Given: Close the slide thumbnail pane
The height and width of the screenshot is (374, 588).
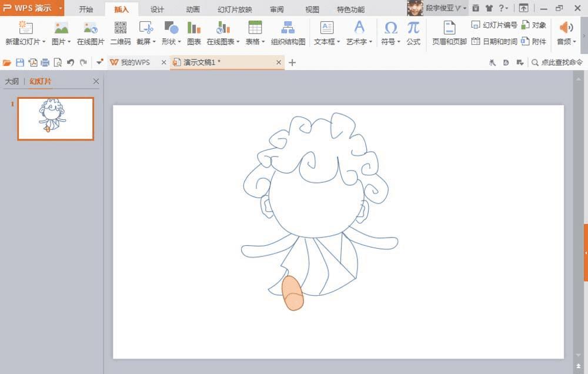Looking at the screenshot, I should pos(96,81).
